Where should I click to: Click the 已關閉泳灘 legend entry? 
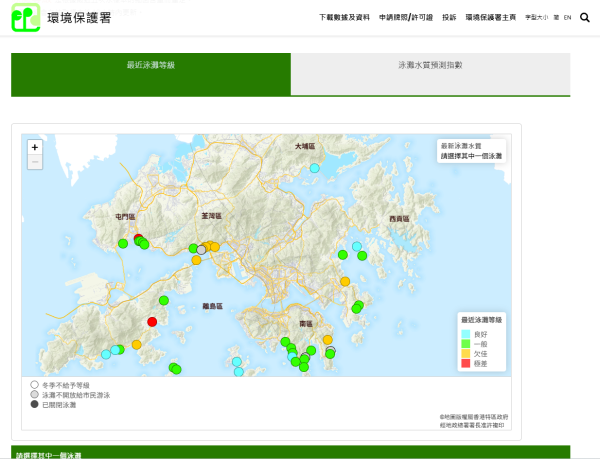tap(53, 405)
